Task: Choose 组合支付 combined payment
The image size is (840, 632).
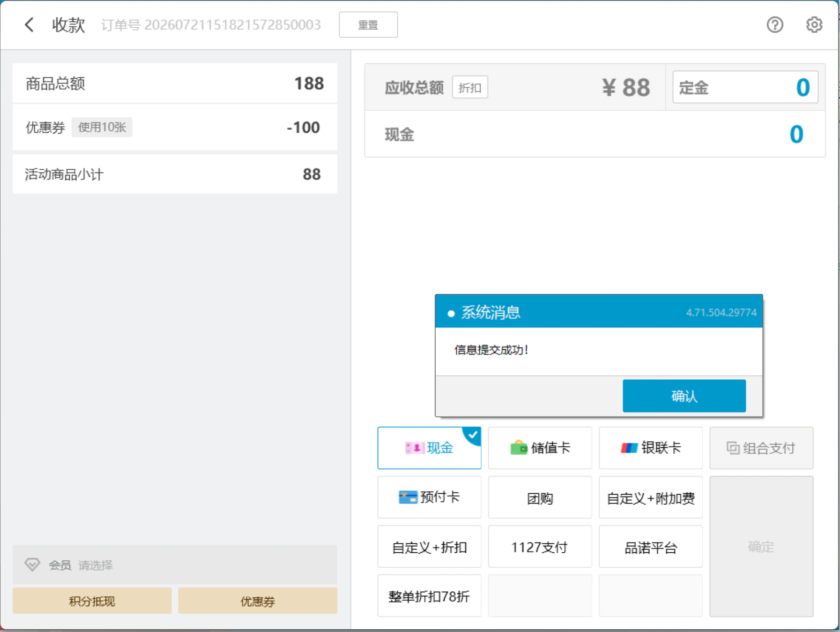Action: point(761,448)
